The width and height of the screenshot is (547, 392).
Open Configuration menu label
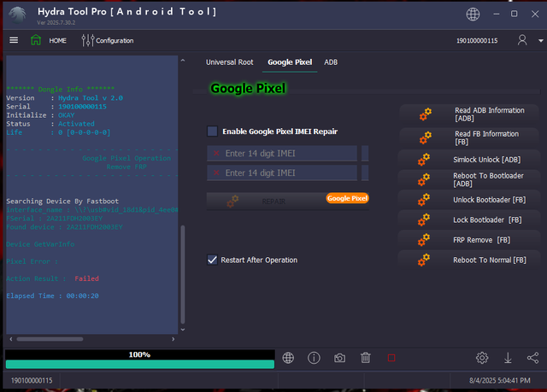[115, 41]
